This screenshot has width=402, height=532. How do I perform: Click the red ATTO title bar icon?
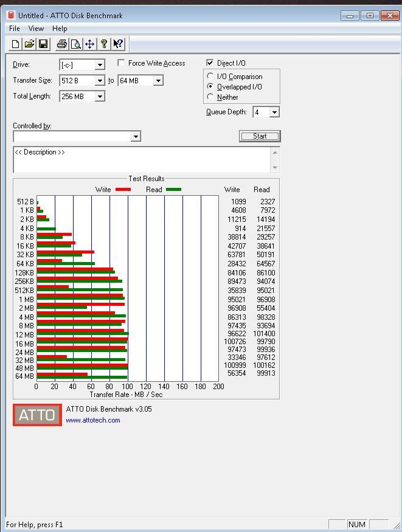(11, 15)
